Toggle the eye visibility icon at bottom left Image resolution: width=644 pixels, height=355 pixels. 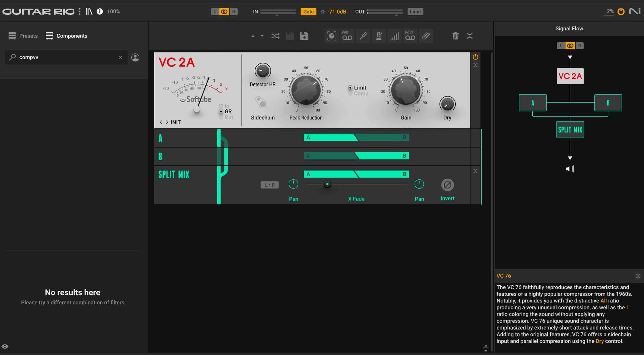5,346
